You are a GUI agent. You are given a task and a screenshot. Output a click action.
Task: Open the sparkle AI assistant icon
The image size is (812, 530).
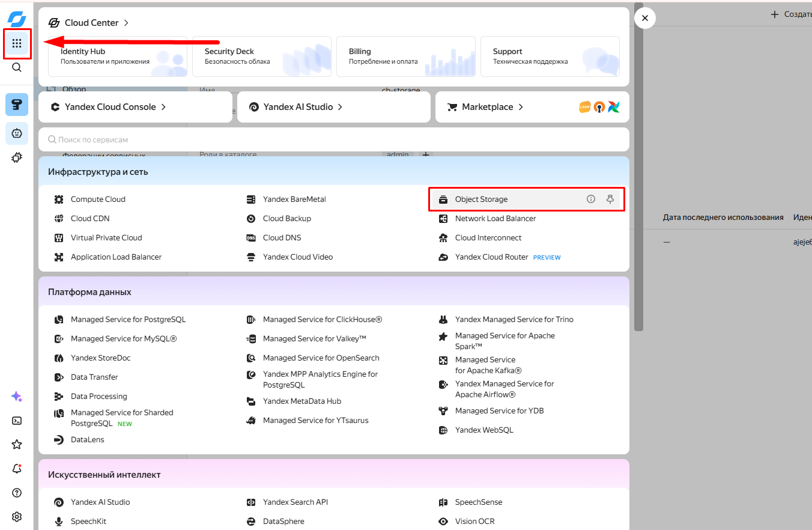tap(17, 397)
